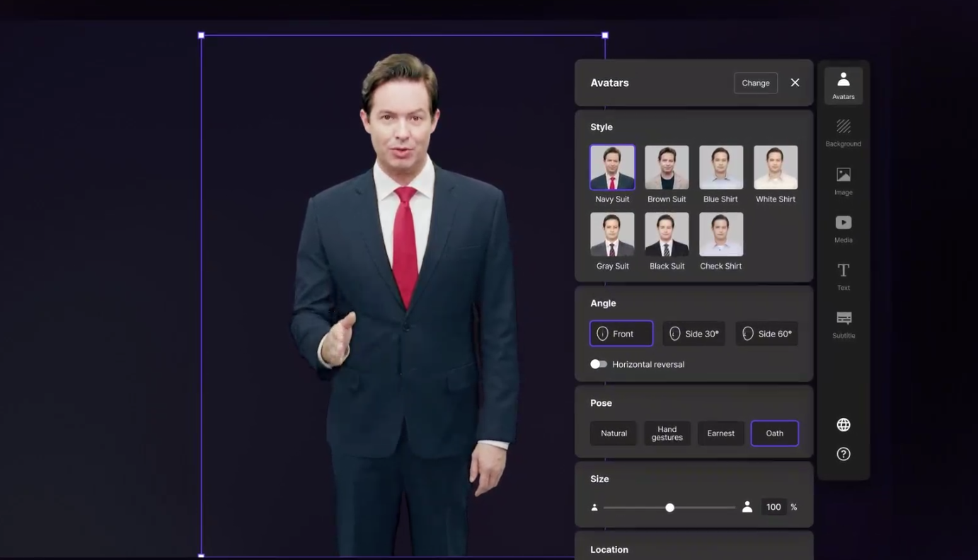Click the Size slider handle
Image resolution: width=978 pixels, height=560 pixels.
pyautogui.click(x=669, y=508)
